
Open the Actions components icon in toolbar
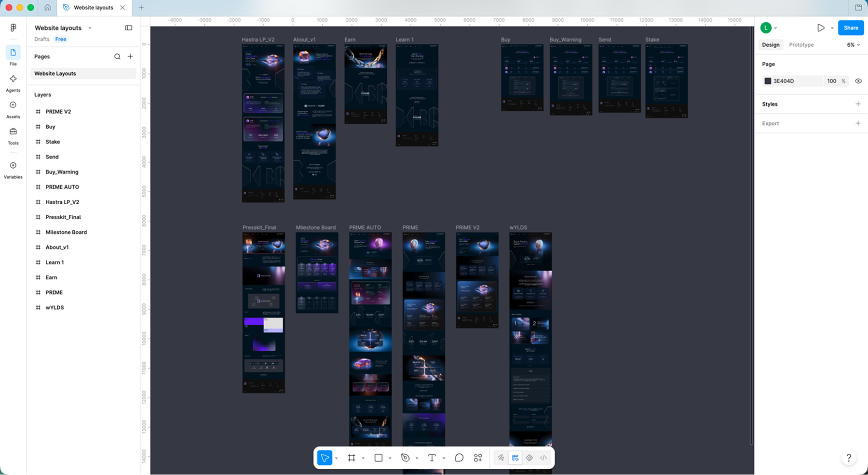click(478, 458)
